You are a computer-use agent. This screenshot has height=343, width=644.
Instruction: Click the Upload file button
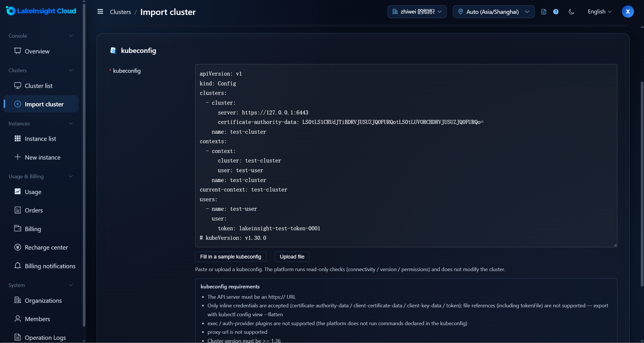(292, 256)
